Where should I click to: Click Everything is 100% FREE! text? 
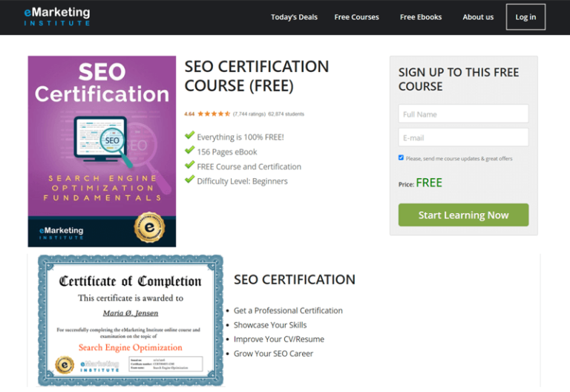(x=240, y=137)
